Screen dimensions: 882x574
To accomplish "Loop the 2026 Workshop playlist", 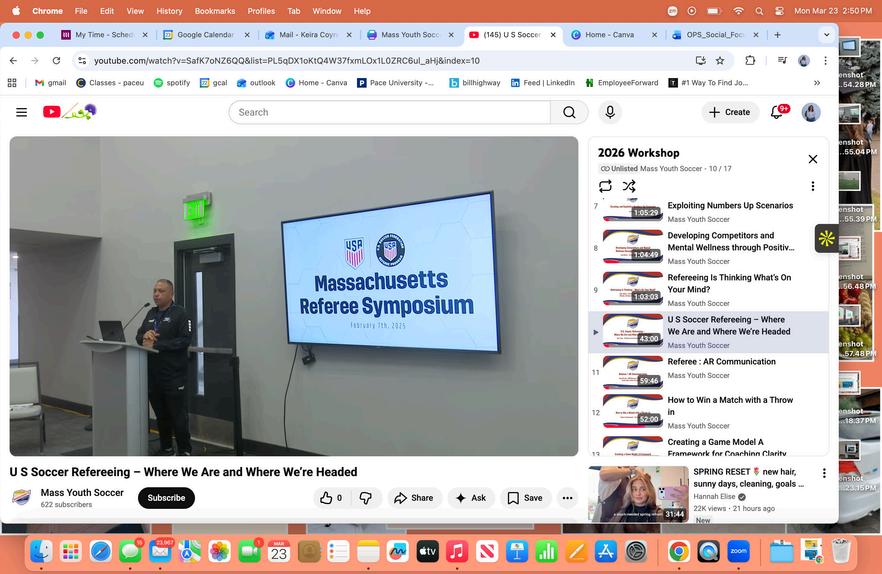I will [x=605, y=186].
